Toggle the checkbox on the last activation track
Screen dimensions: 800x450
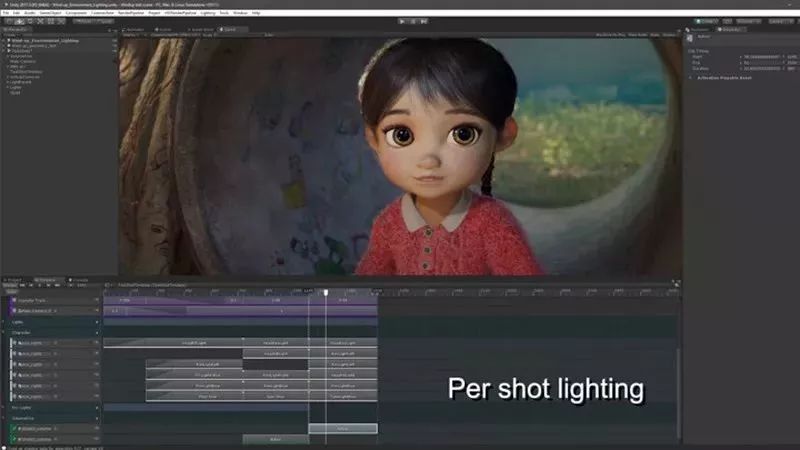(14, 439)
